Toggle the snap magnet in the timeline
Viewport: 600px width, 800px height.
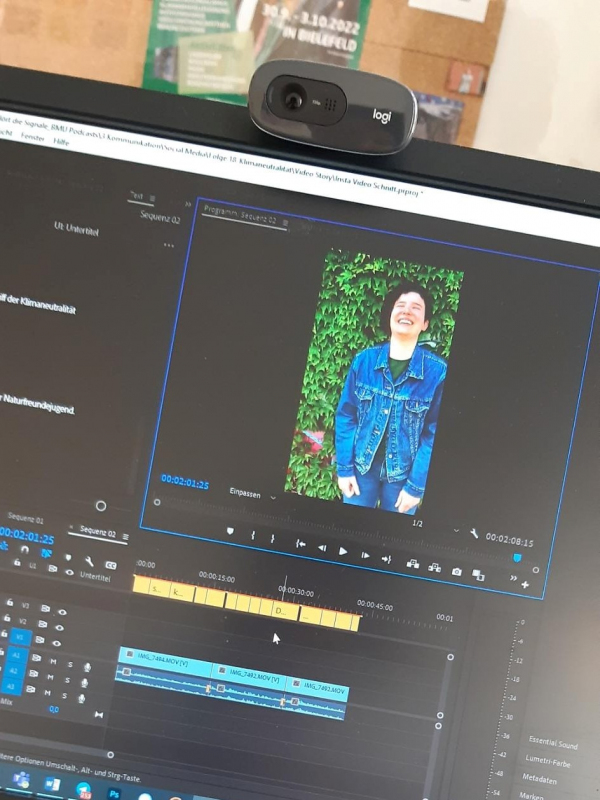tap(24, 549)
